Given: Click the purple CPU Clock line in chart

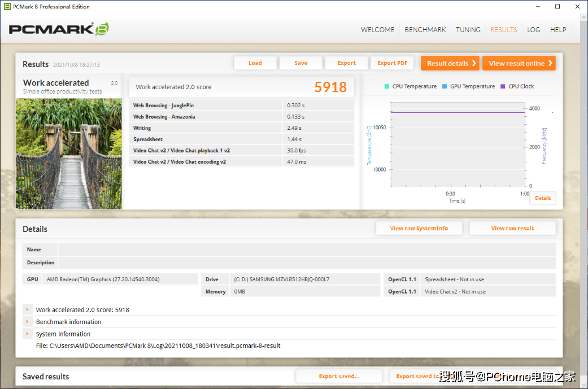Looking at the screenshot, I should tap(458, 112).
